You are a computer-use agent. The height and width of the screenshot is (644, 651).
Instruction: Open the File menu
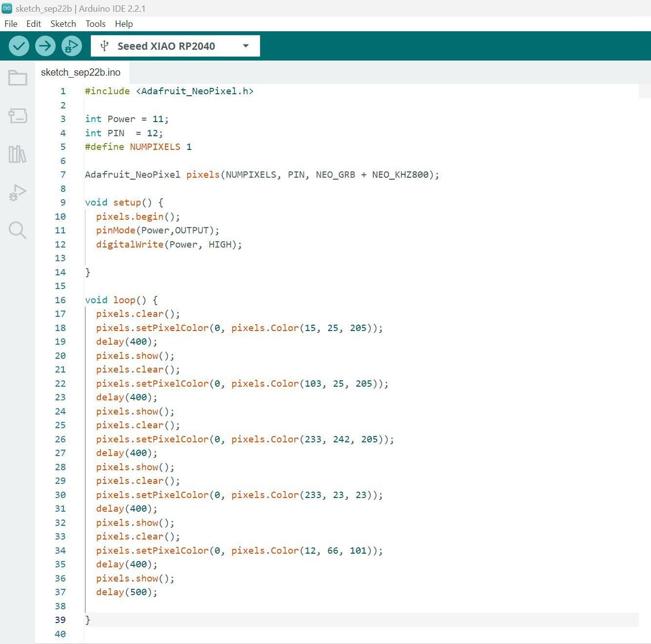pyautogui.click(x=11, y=24)
